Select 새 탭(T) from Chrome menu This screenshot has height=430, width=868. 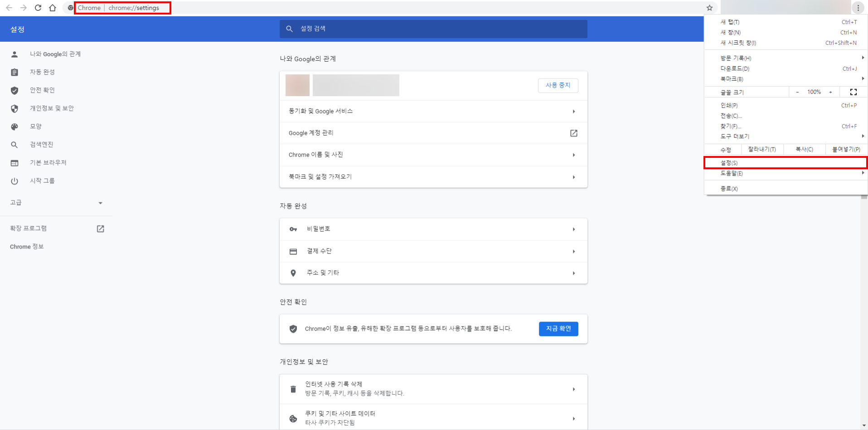[x=786, y=22]
